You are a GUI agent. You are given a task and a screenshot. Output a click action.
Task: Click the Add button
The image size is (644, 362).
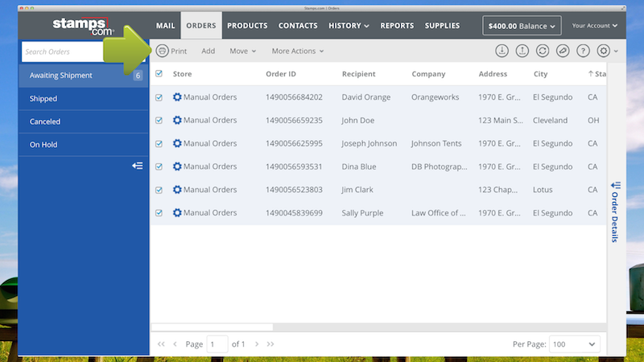click(x=208, y=51)
